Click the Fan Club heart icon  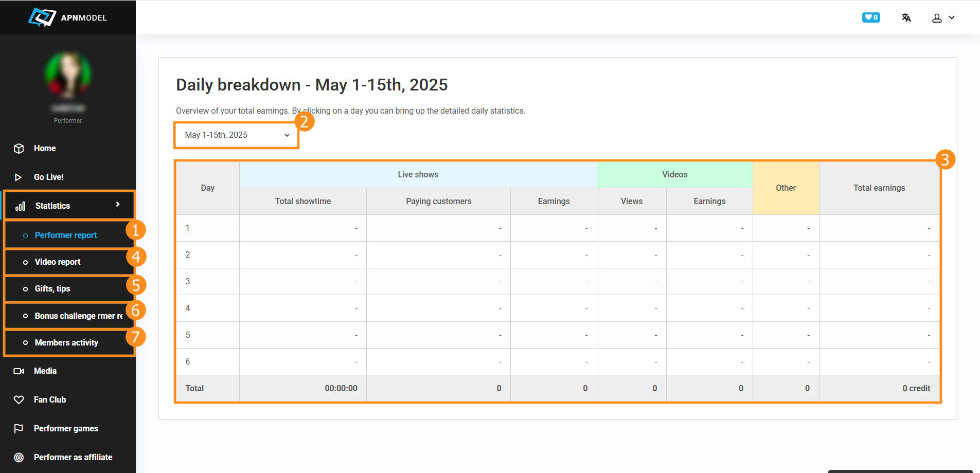click(19, 400)
